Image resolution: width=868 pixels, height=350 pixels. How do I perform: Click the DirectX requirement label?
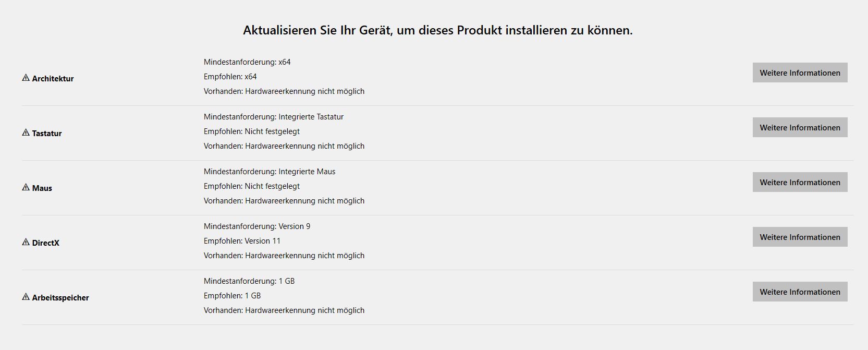click(x=45, y=243)
